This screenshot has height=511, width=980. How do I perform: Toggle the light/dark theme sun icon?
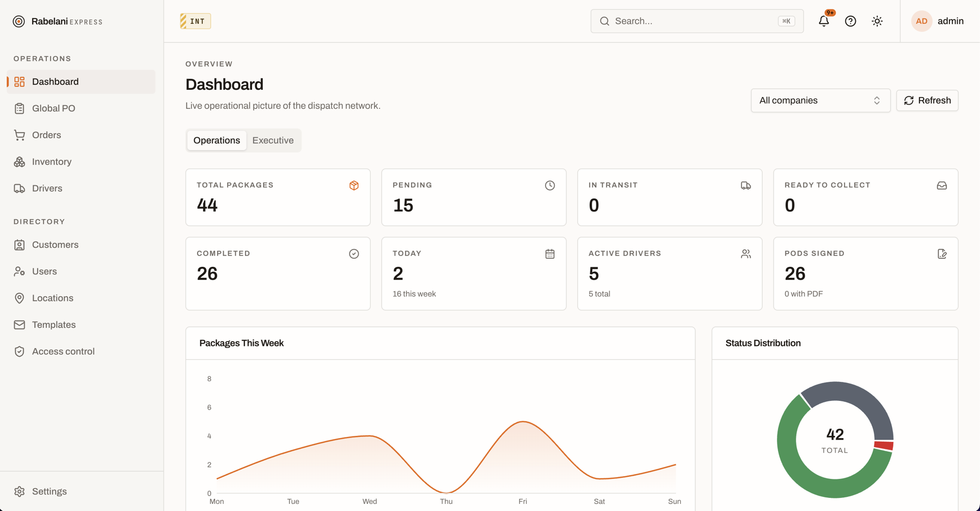tap(877, 21)
